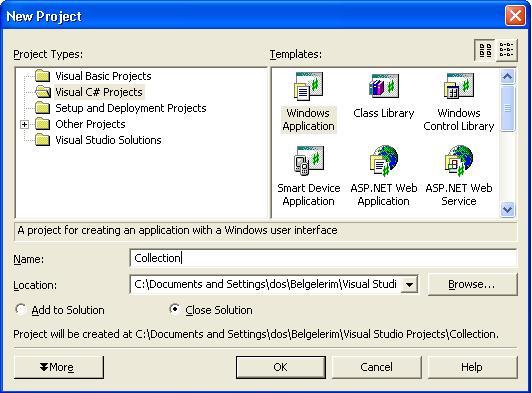Choose the Class Library template icon
Image resolution: width=532 pixels, height=393 pixels.
click(384, 86)
